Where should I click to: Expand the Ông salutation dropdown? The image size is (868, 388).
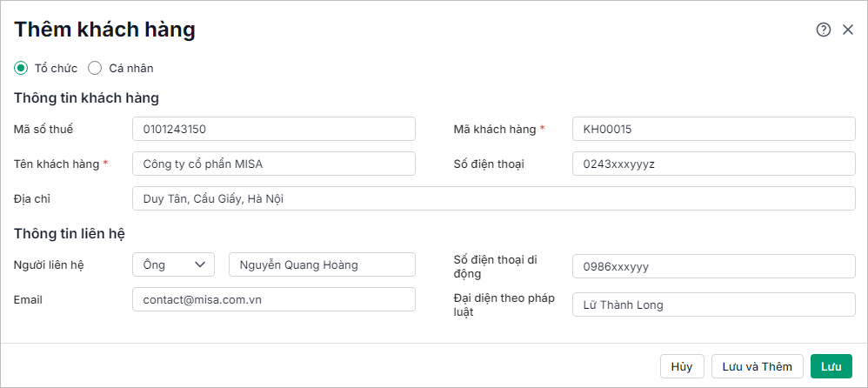tap(173, 264)
